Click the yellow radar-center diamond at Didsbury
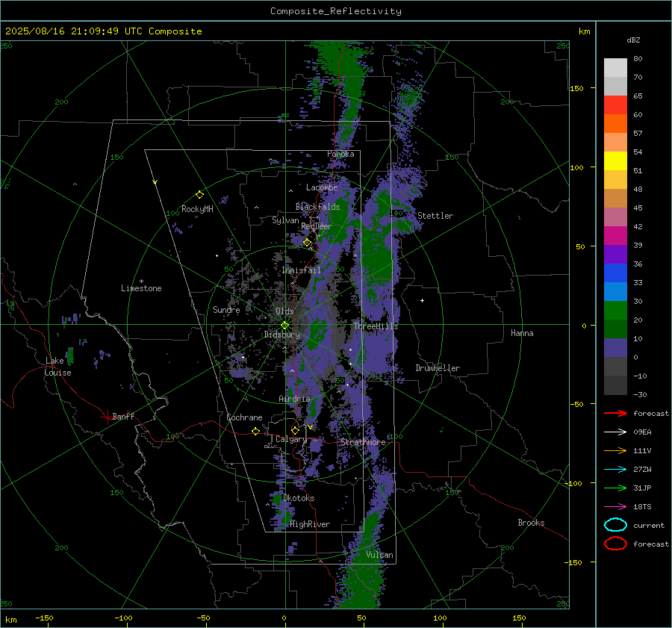Image resolution: width=672 pixels, height=628 pixels. click(285, 326)
